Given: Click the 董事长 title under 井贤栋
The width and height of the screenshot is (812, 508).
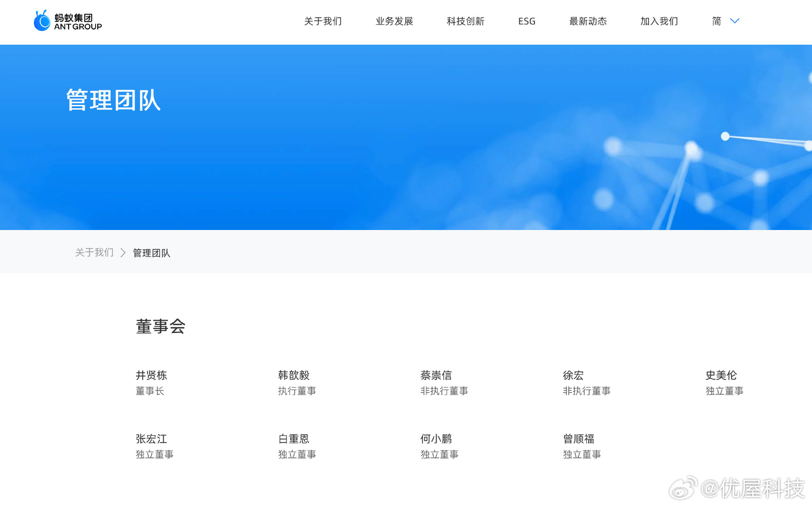Looking at the screenshot, I should pos(150,391).
